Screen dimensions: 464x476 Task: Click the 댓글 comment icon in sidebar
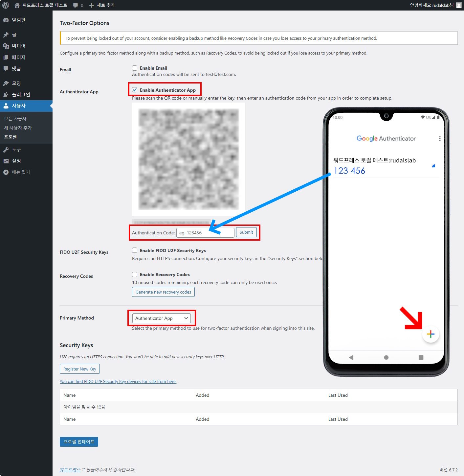[x=6, y=68]
